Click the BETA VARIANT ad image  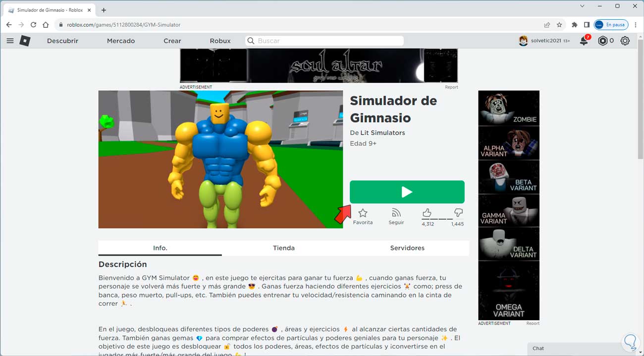509,177
